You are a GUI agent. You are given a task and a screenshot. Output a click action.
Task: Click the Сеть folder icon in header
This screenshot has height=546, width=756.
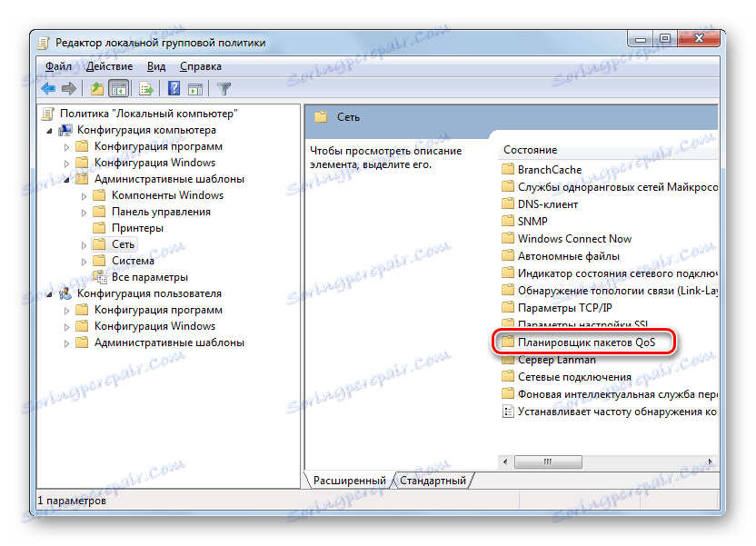tap(321, 117)
